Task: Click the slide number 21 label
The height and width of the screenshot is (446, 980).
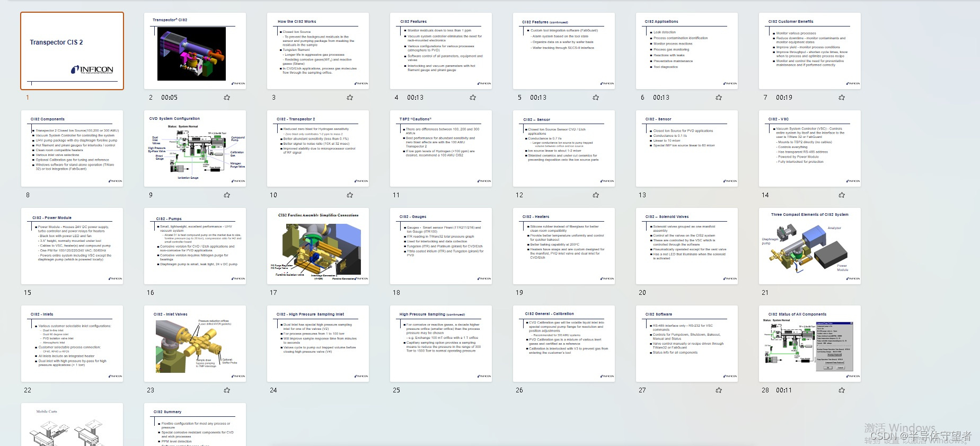Action: point(765,293)
